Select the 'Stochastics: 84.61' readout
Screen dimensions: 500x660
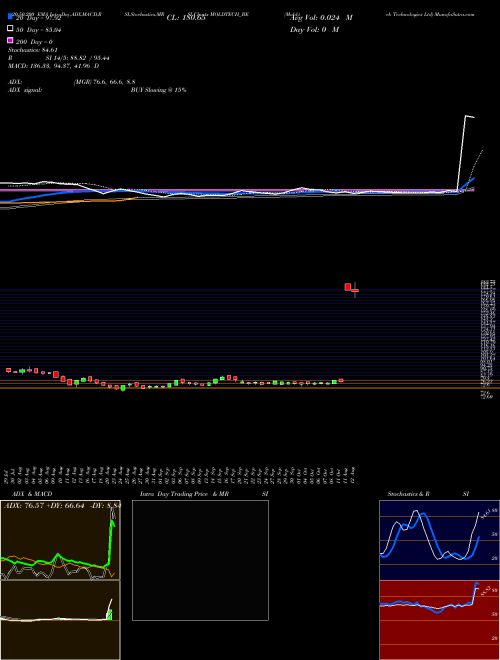coord(32,50)
